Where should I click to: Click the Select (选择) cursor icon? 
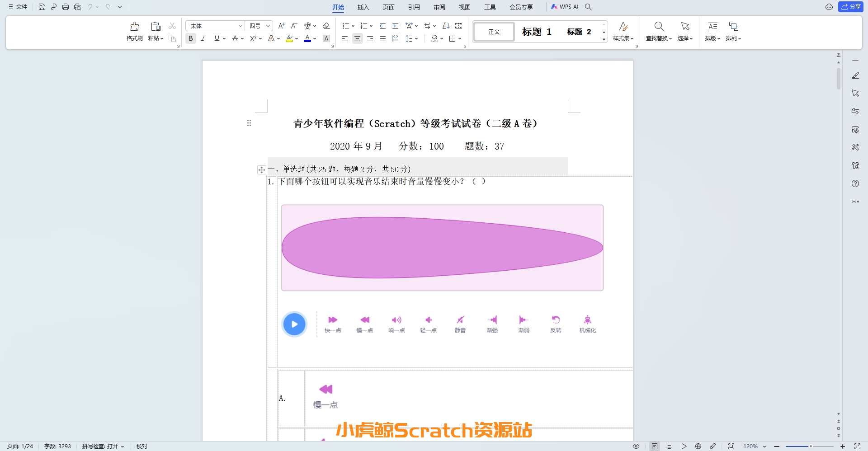pyautogui.click(x=685, y=26)
